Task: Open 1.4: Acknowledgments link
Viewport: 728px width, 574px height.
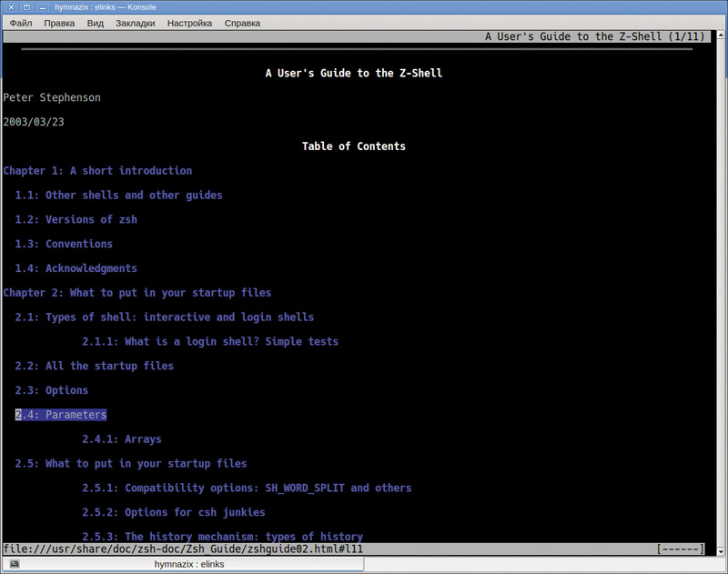Action: tap(76, 268)
